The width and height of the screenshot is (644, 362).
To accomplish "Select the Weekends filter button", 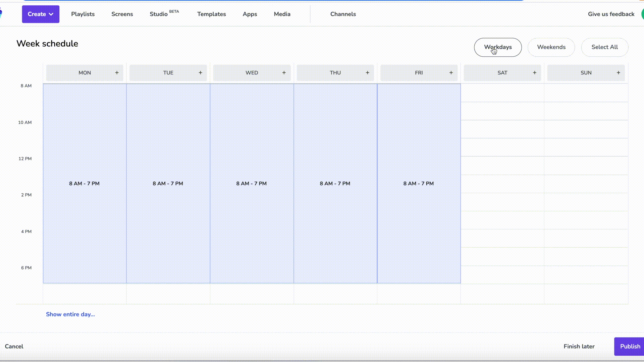I will pyautogui.click(x=551, y=47).
